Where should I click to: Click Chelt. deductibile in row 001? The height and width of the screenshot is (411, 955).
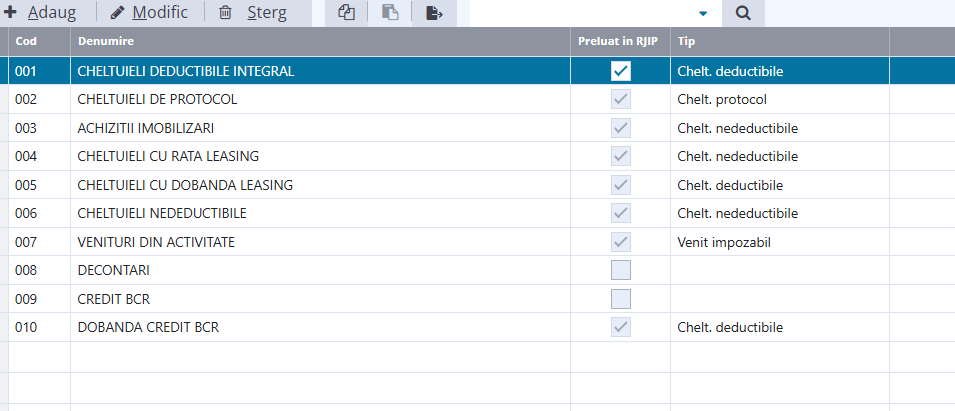point(730,71)
